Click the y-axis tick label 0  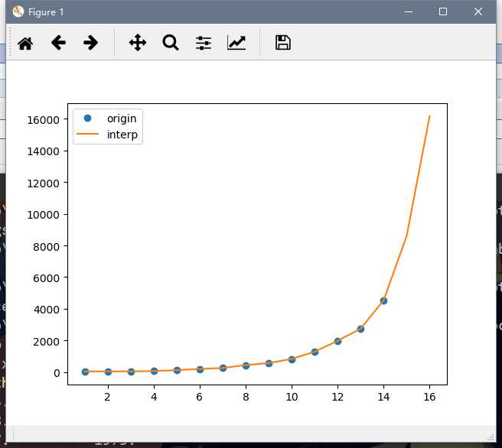57,373
